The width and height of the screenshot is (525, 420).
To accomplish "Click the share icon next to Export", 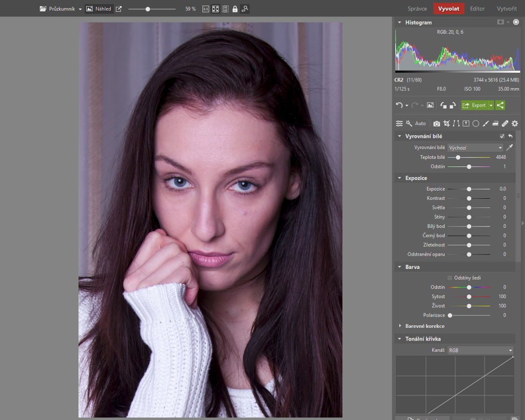I will (500, 105).
